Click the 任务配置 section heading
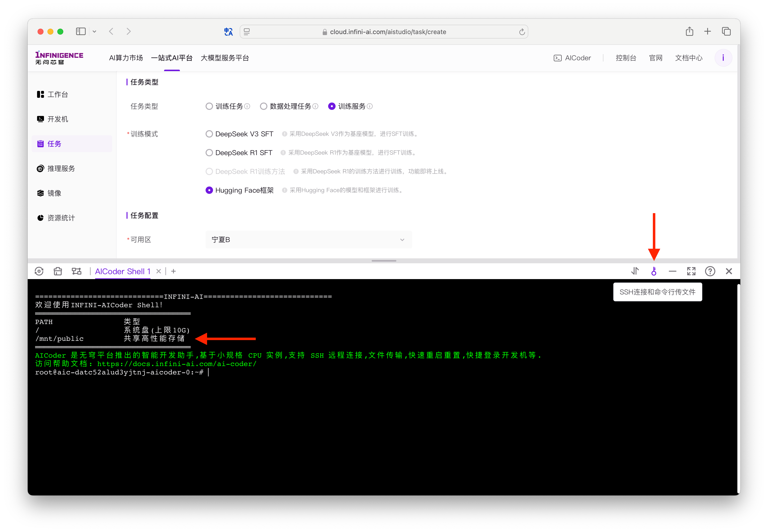Screen dimensions: 768x532 point(144,216)
